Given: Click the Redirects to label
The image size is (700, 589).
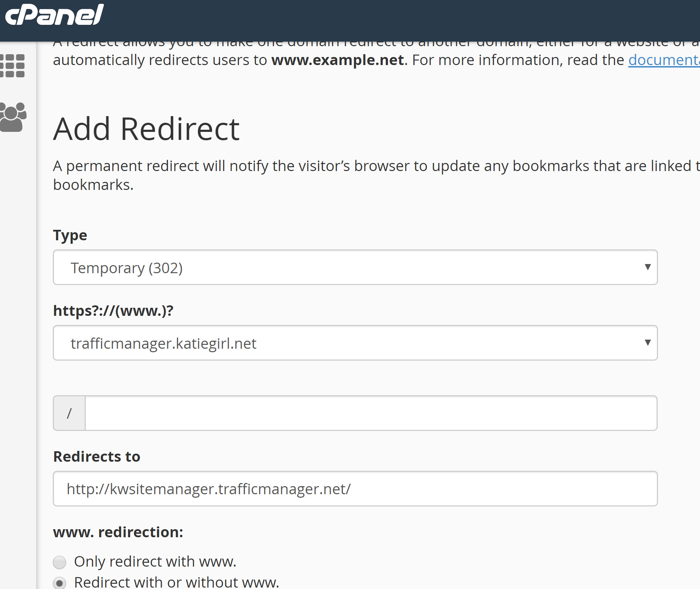Looking at the screenshot, I should 97,456.
